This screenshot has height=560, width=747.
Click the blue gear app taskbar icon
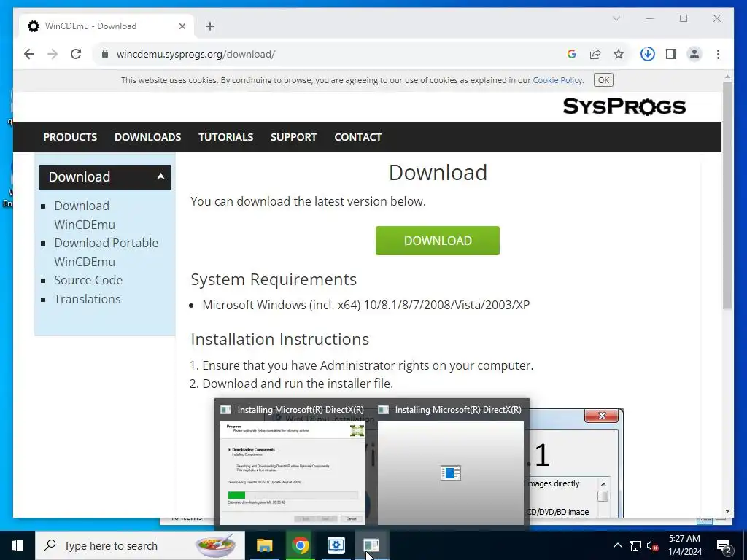[x=336, y=545]
